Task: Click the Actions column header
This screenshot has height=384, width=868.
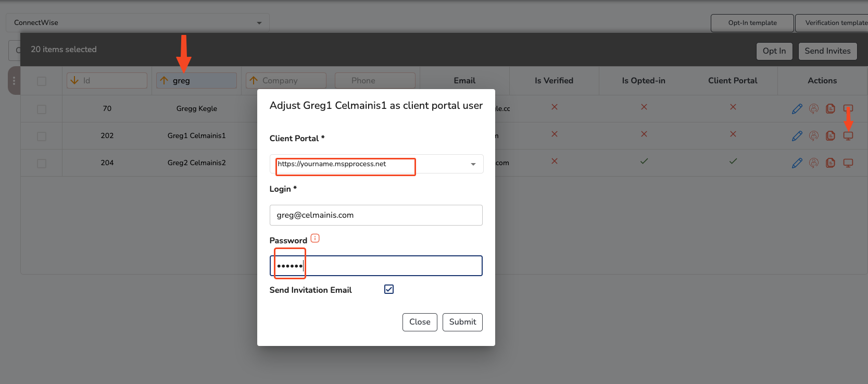Action: click(x=822, y=81)
